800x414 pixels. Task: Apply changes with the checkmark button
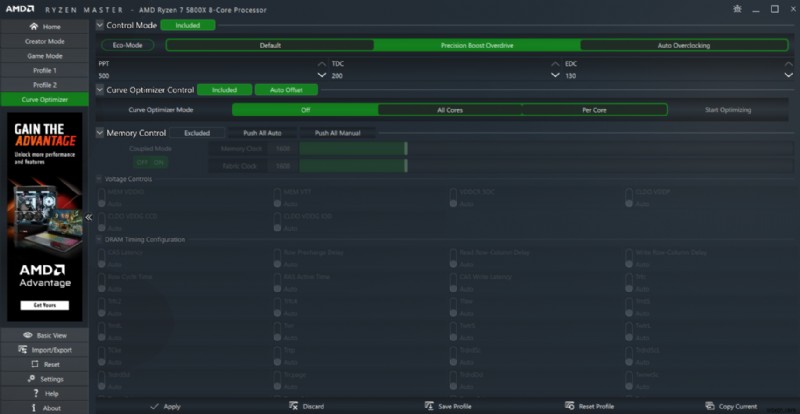coord(166,406)
